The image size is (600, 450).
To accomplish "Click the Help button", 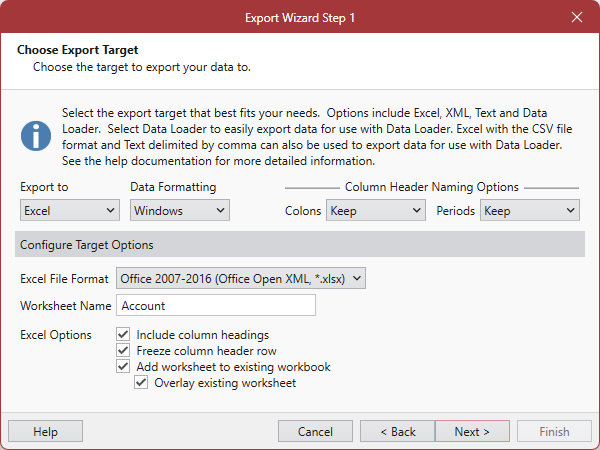I will click(46, 431).
